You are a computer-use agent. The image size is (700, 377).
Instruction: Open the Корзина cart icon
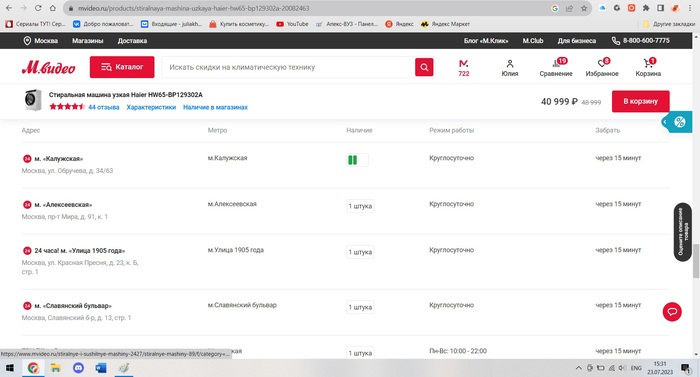pos(648,67)
